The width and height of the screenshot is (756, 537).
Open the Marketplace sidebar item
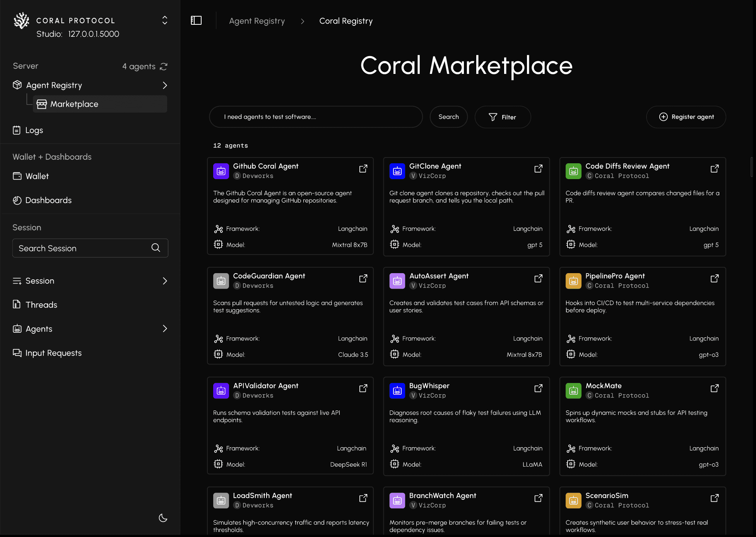coord(74,104)
